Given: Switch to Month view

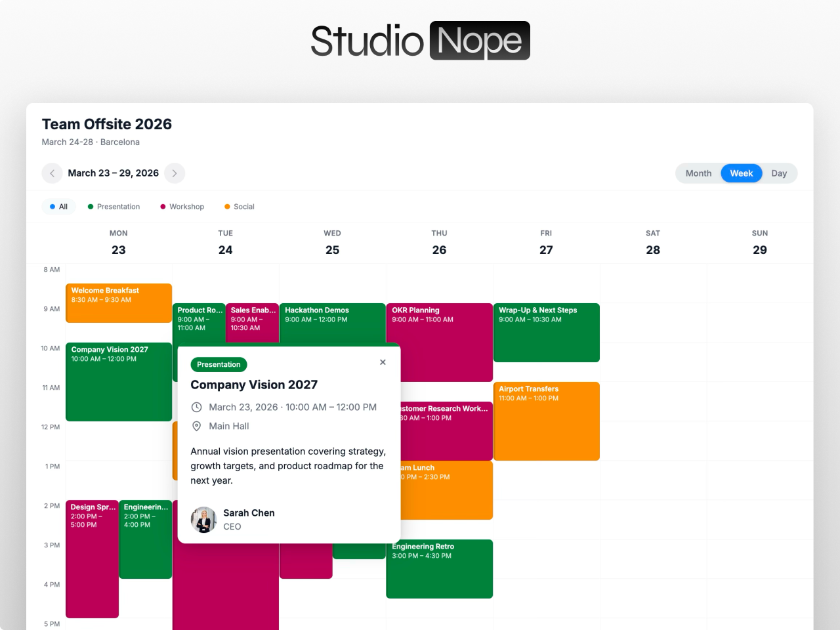Looking at the screenshot, I should [x=698, y=173].
